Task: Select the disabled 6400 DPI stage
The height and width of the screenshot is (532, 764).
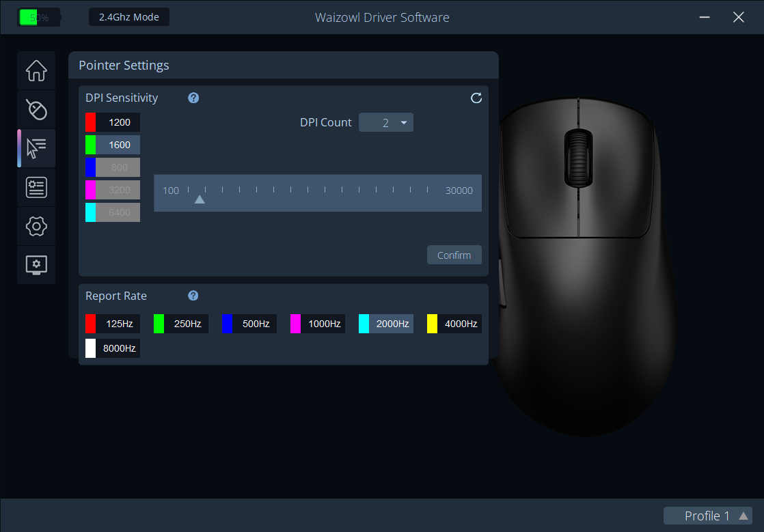Action: click(113, 212)
